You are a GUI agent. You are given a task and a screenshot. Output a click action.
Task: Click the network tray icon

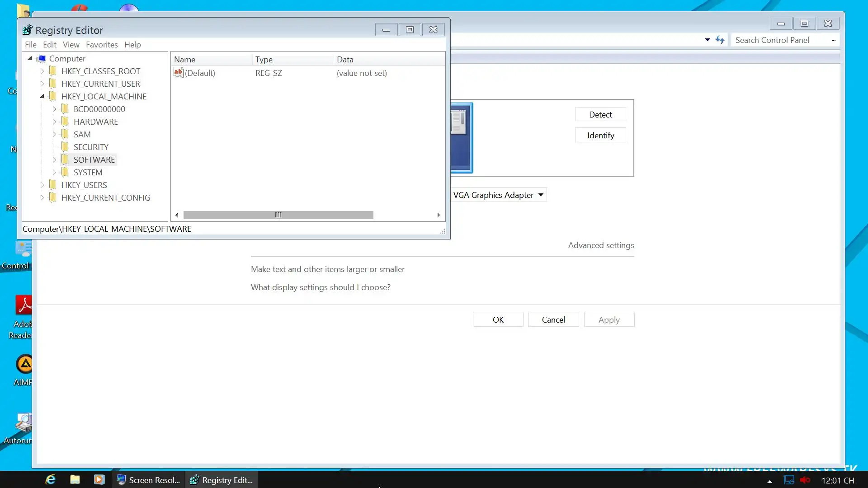pos(789,480)
